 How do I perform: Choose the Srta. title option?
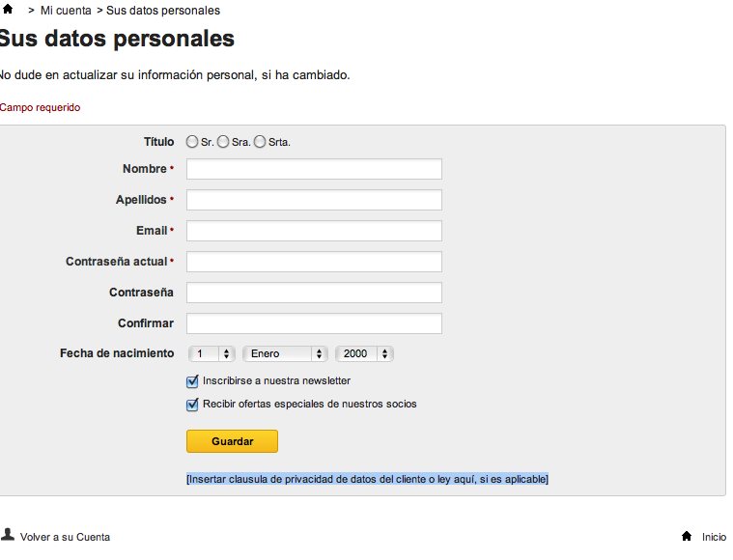pyautogui.click(x=260, y=142)
